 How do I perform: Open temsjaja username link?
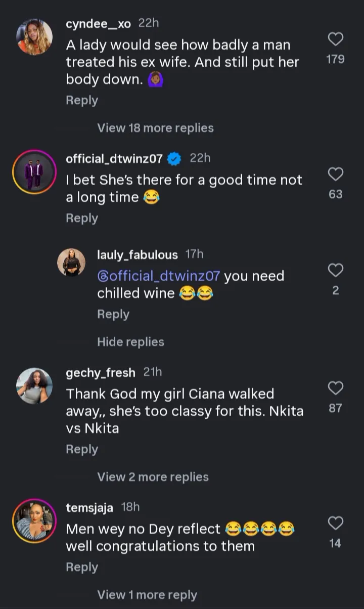89,507
